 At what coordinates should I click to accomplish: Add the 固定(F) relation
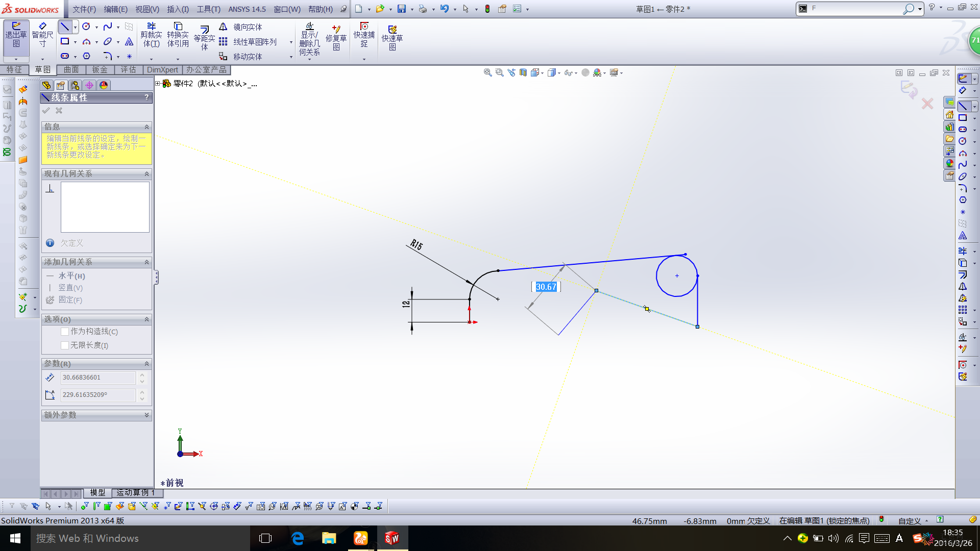point(64,300)
